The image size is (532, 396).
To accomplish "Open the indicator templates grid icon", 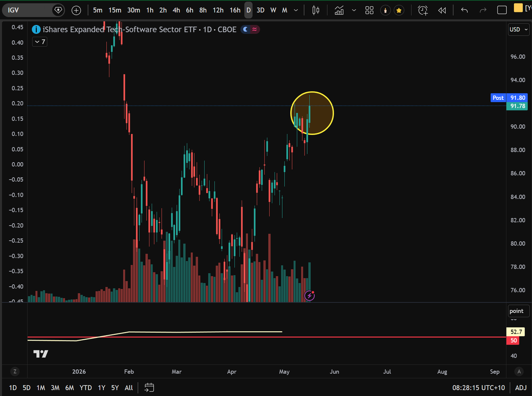I will 369,10.
